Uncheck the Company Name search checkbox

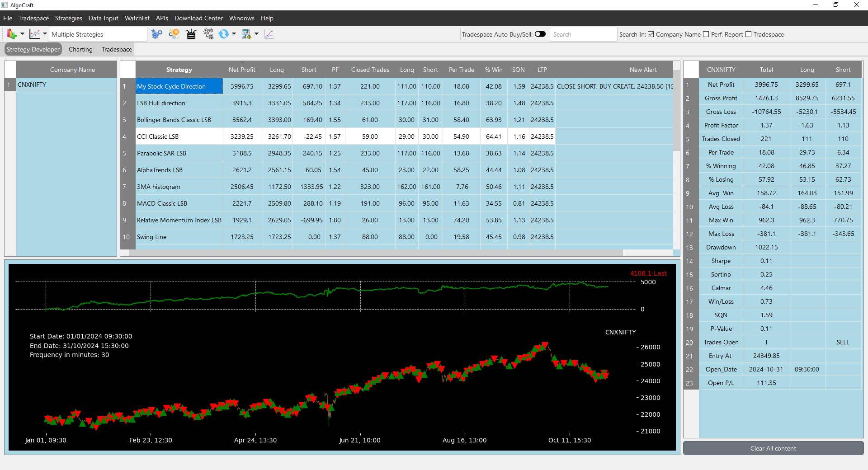point(651,34)
